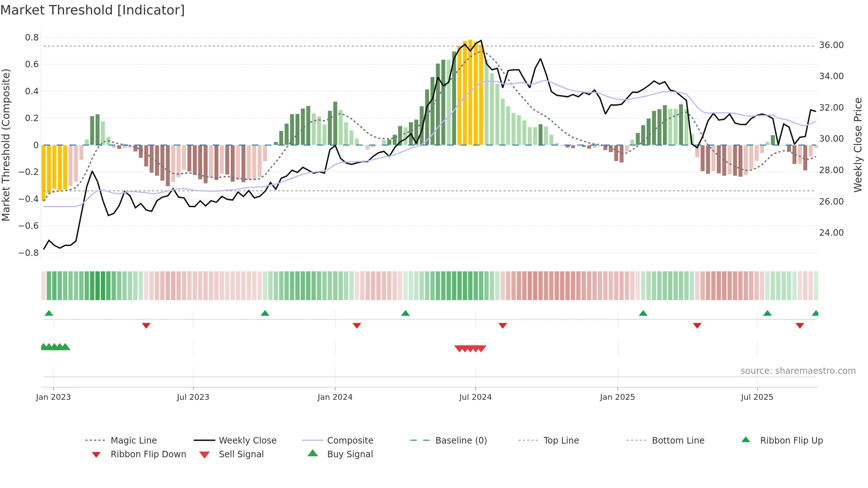This screenshot has height=488, width=868.
Task: Click the 24.00 price axis label
Action: point(831,233)
